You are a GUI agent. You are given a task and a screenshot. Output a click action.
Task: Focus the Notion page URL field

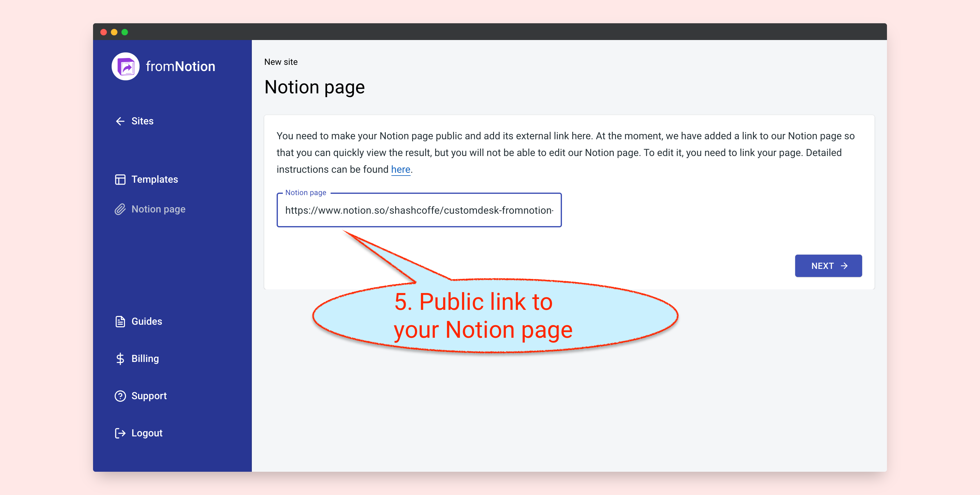point(418,210)
